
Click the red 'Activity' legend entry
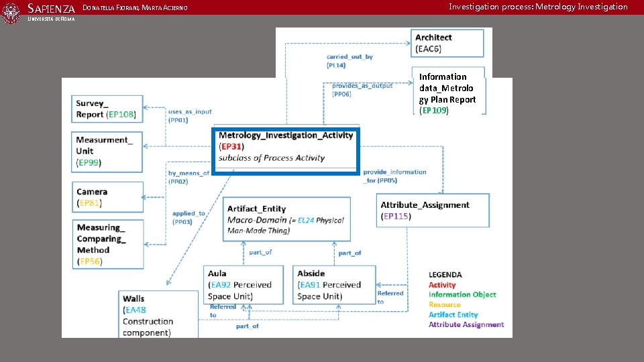click(442, 285)
